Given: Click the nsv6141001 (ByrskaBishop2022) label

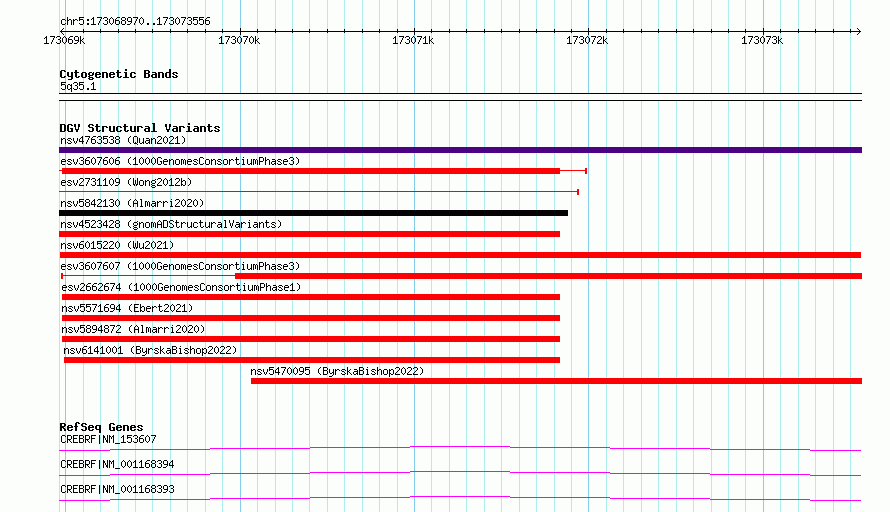Looking at the screenshot, I should (150, 350).
